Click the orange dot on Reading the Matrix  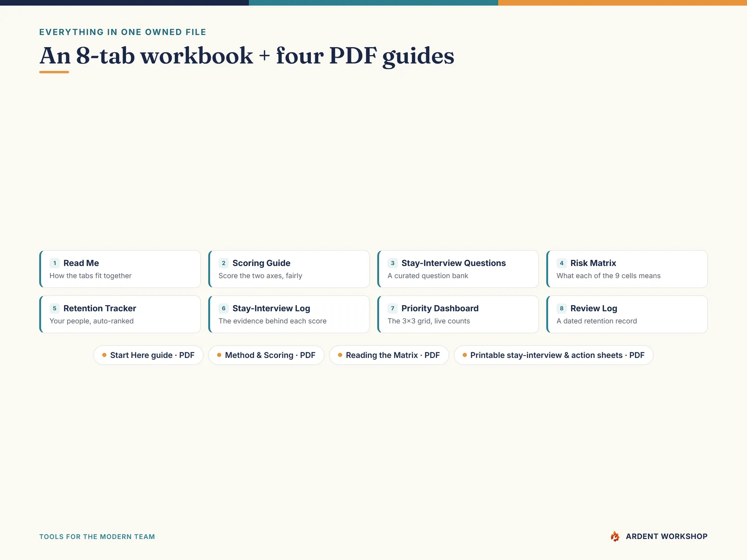(340, 355)
